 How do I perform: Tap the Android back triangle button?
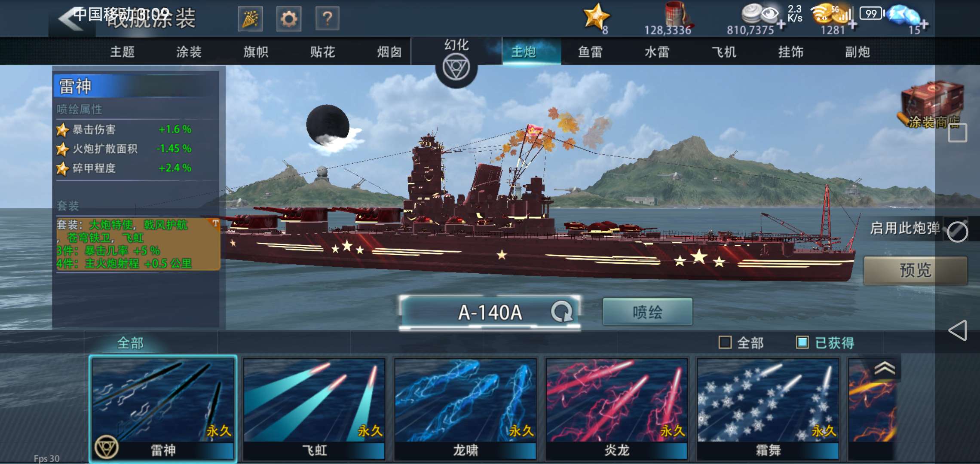click(957, 330)
